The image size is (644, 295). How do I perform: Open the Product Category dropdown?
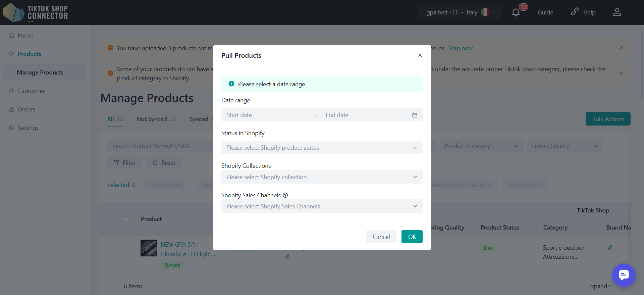(481, 146)
